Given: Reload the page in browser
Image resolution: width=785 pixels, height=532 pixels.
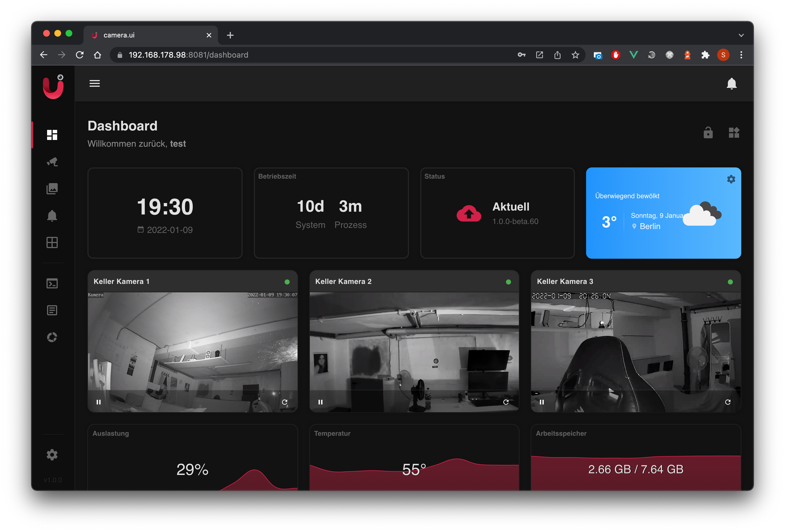Looking at the screenshot, I should point(79,55).
